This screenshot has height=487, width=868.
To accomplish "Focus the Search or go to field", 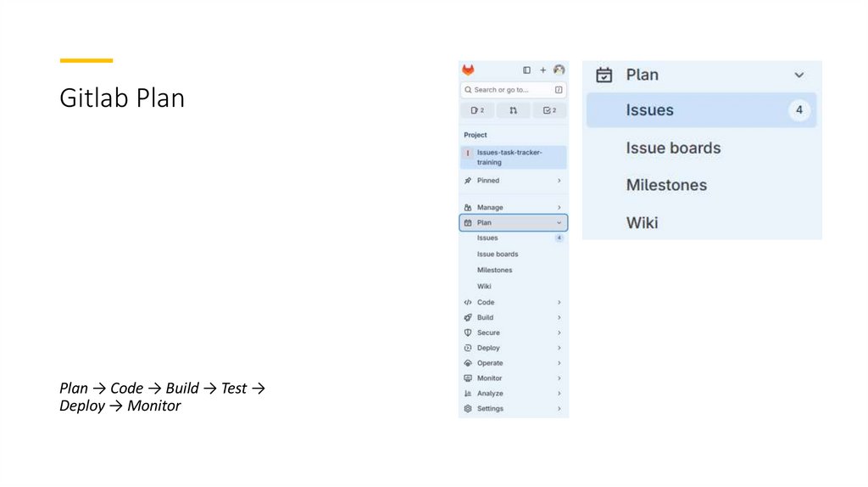I will [513, 90].
